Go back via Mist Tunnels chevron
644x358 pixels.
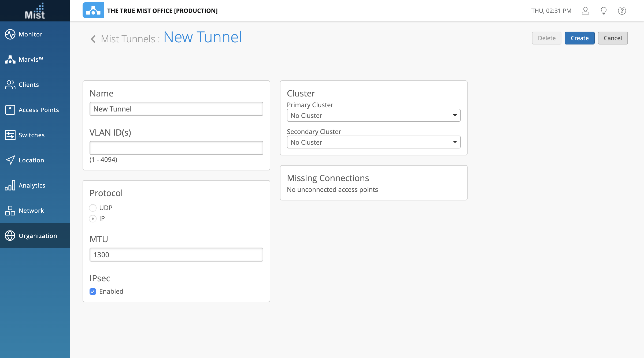tap(93, 39)
